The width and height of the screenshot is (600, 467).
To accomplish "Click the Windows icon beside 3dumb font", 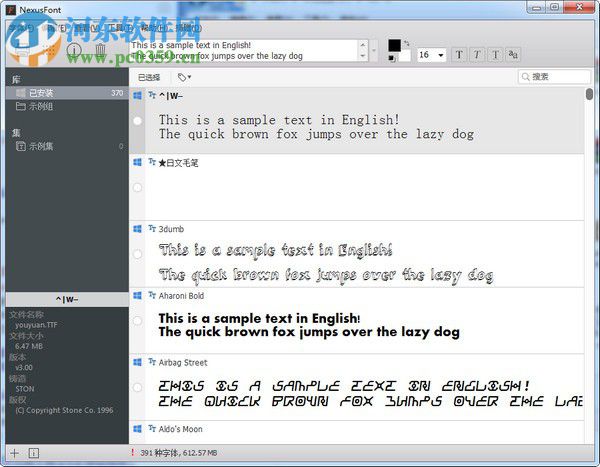I will point(137,229).
